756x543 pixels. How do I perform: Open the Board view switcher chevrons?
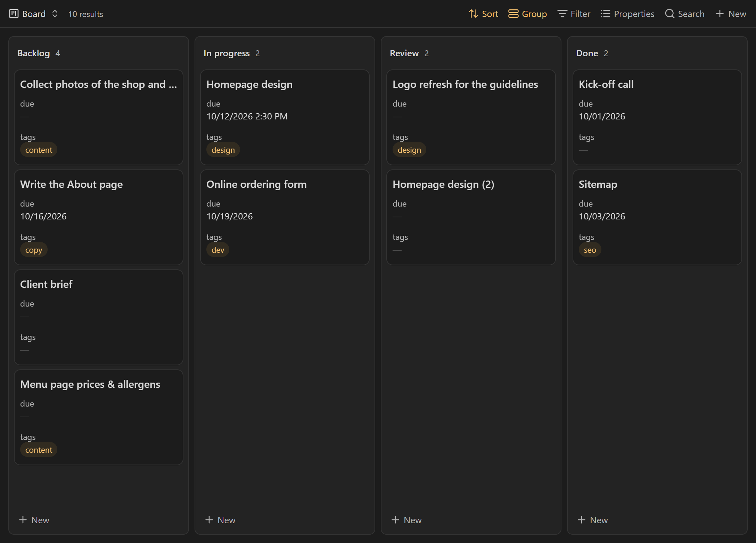pyautogui.click(x=55, y=14)
